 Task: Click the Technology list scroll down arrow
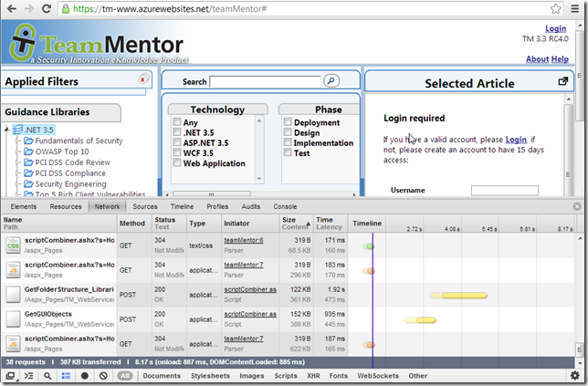point(259,179)
